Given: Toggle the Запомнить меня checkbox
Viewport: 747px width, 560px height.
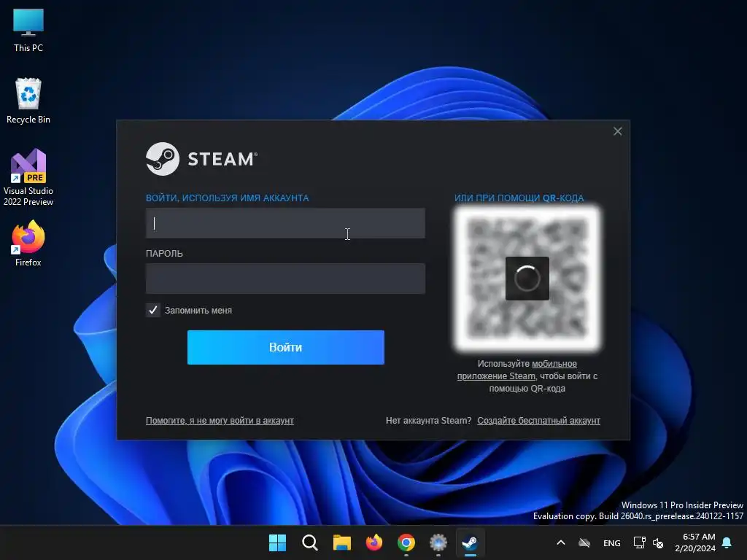Looking at the screenshot, I should [153, 311].
